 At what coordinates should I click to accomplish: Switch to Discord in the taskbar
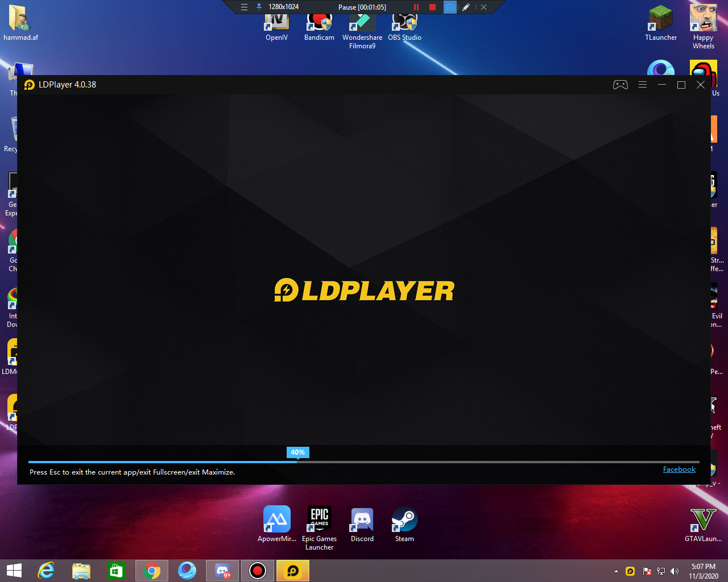(222, 571)
